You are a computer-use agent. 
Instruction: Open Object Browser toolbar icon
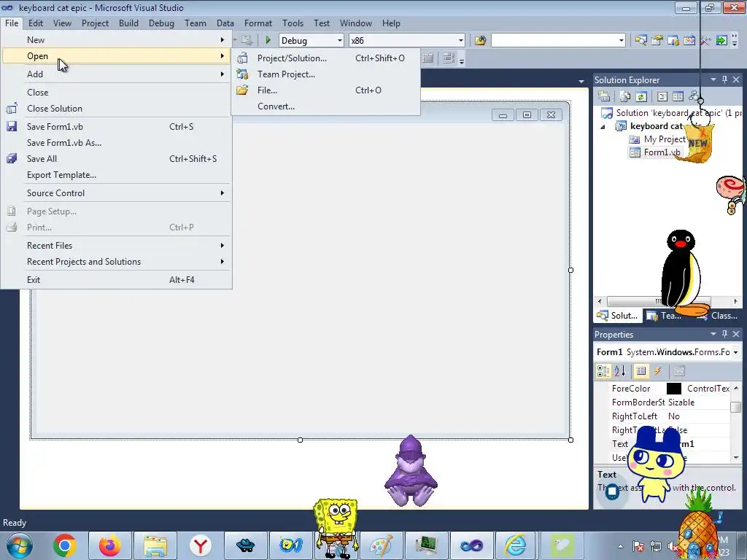click(689, 41)
